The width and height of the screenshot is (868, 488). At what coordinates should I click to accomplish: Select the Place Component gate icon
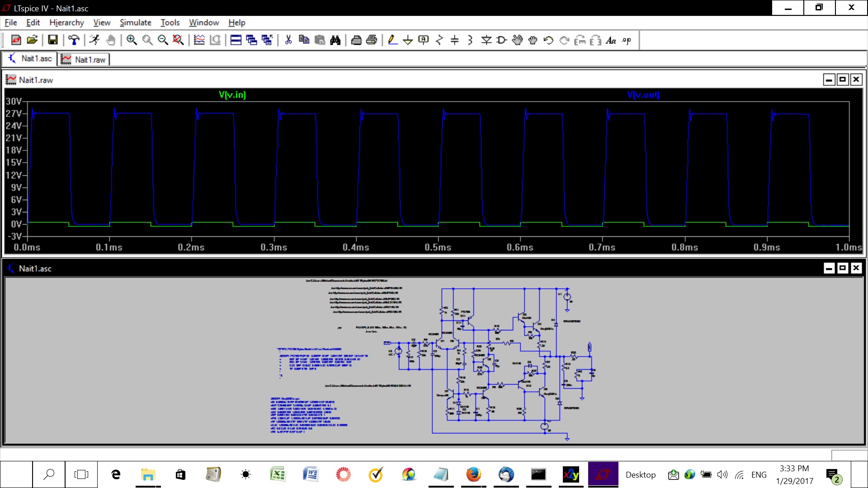pyautogui.click(x=502, y=40)
